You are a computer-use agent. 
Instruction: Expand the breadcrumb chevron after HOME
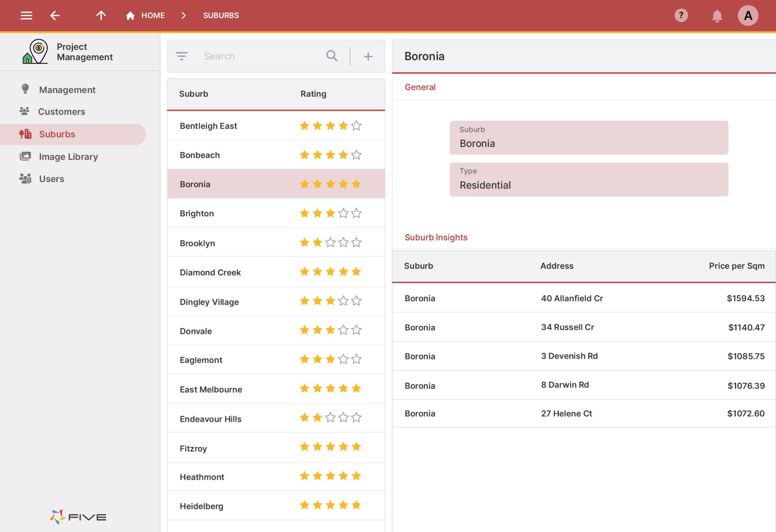183,16
